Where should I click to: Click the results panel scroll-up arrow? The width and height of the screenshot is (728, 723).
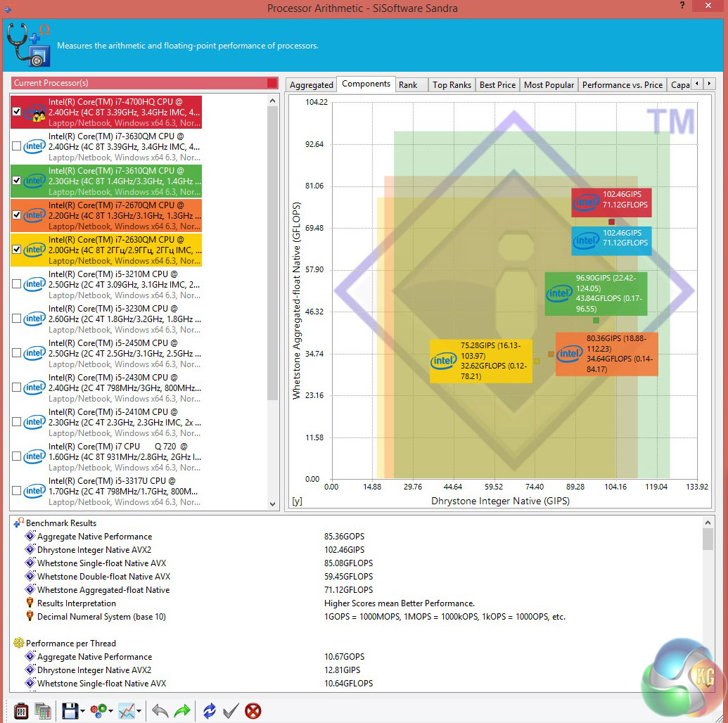coord(708,523)
